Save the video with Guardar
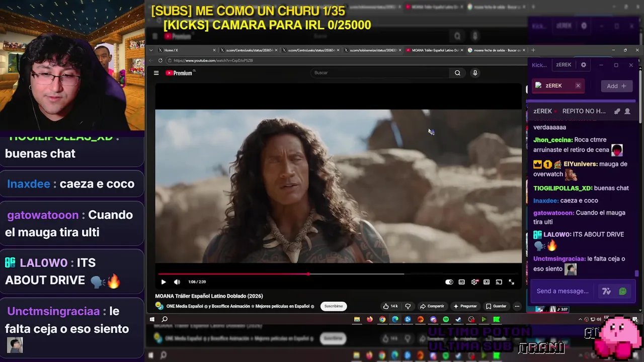The image size is (644, 362). tap(496, 306)
